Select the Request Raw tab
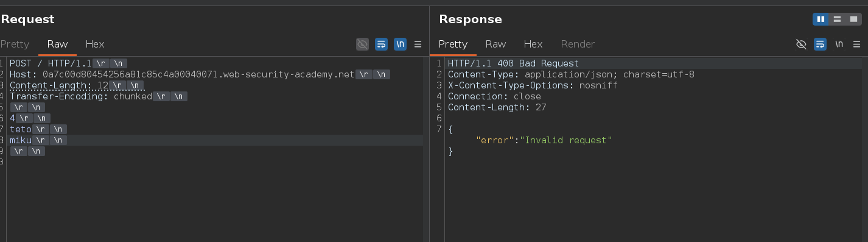This screenshot has height=242, width=868. coord(57,44)
